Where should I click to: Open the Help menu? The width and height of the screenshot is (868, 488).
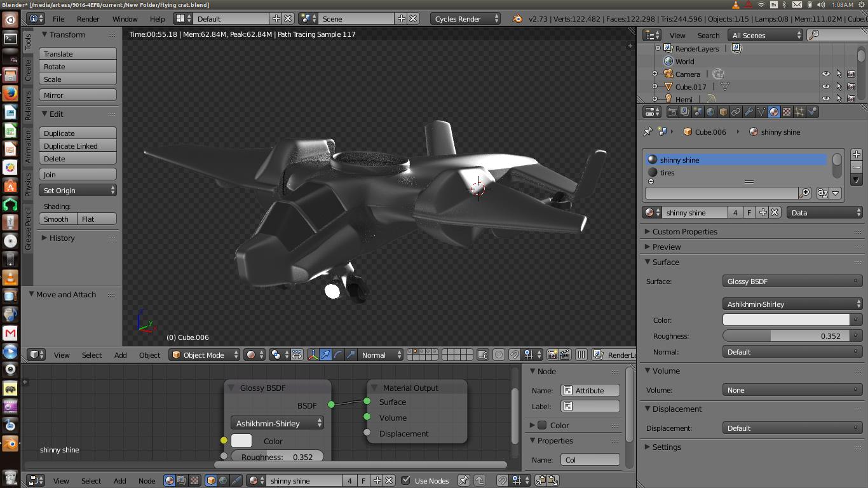pyautogui.click(x=157, y=18)
